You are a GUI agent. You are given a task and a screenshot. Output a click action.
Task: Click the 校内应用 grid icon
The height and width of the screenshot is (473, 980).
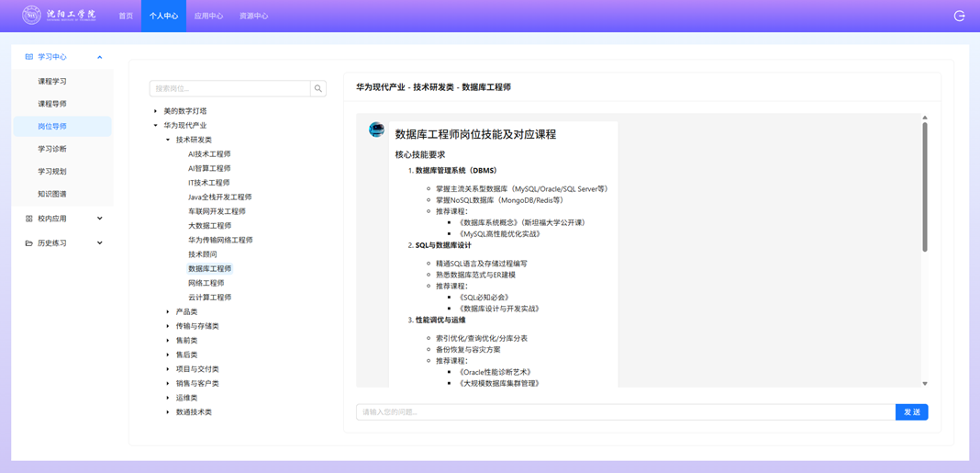28,219
